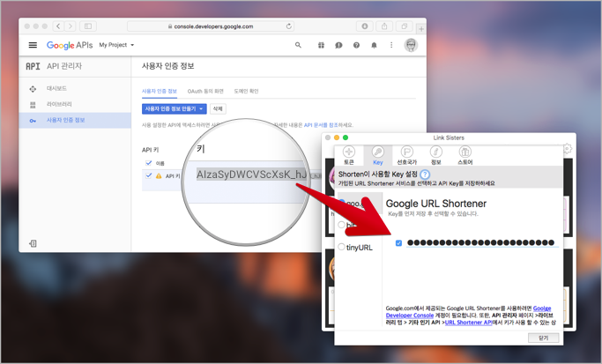Add a new Safari tab
602x364 pixels.
click(421, 29)
